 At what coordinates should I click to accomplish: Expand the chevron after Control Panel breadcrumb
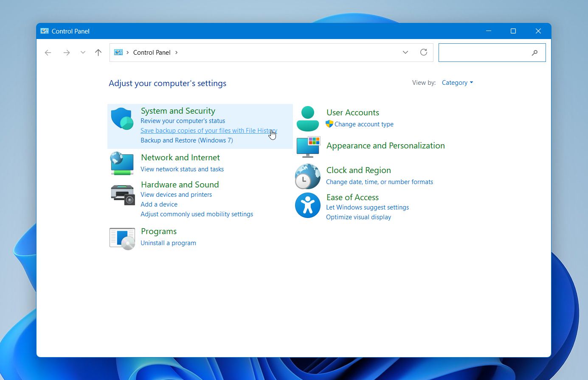coord(176,53)
